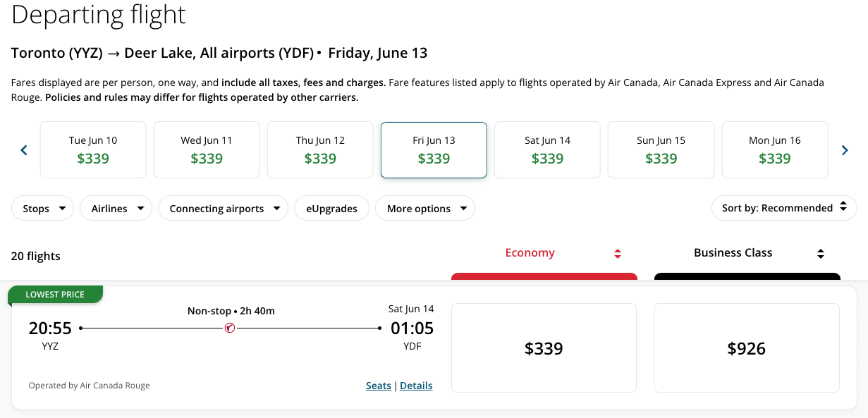This screenshot has width=868, height=418.
Task: Select the $339 Economy fare
Action: pos(544,348)
